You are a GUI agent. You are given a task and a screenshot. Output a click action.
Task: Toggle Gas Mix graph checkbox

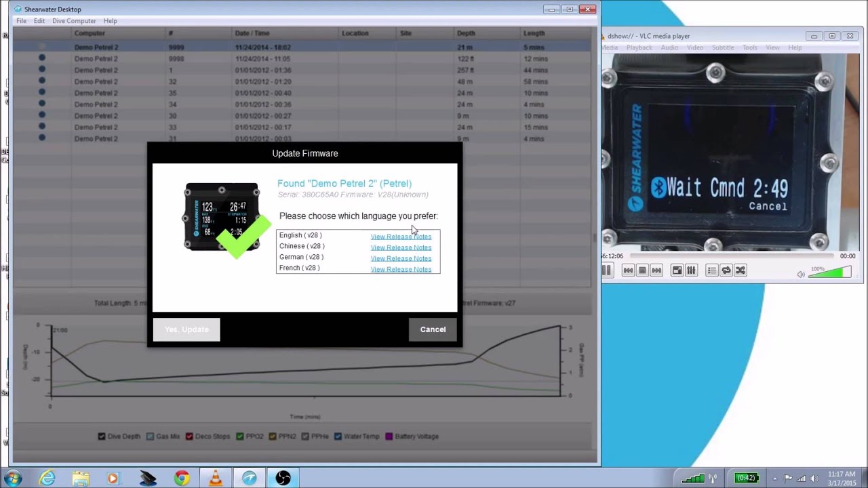coord(151,436)
